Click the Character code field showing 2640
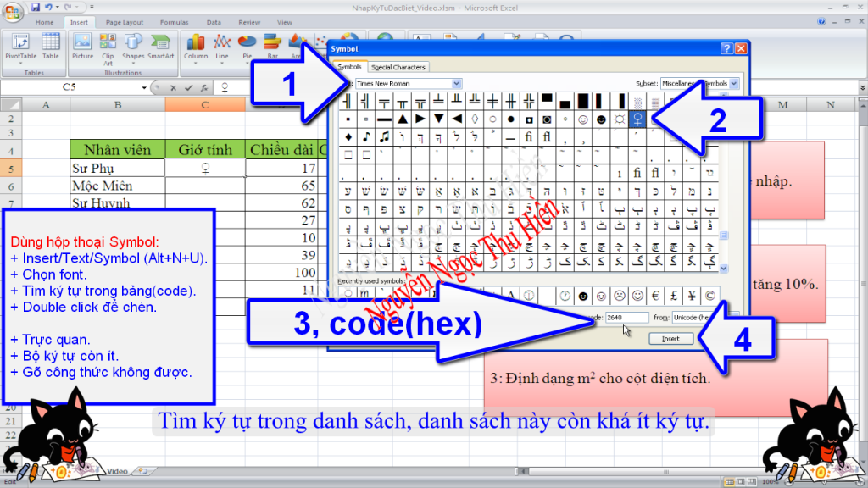The image size is (868, 488). [626, 318]
